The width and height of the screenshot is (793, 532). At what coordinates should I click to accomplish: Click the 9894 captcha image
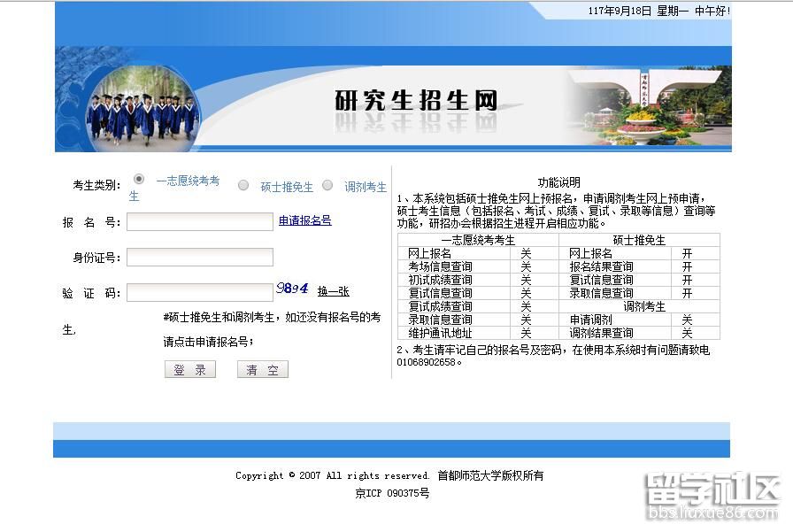[292, 289]
